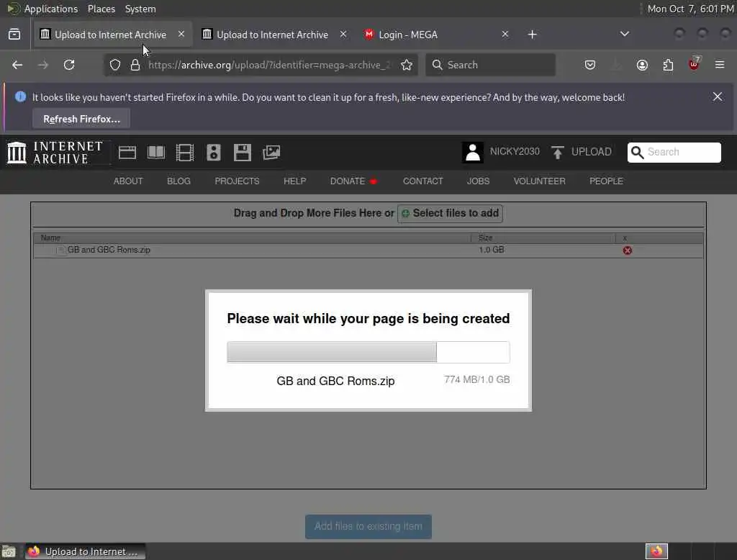Open the System menu
The image size is (737, 560).
(x=140, y=9)
